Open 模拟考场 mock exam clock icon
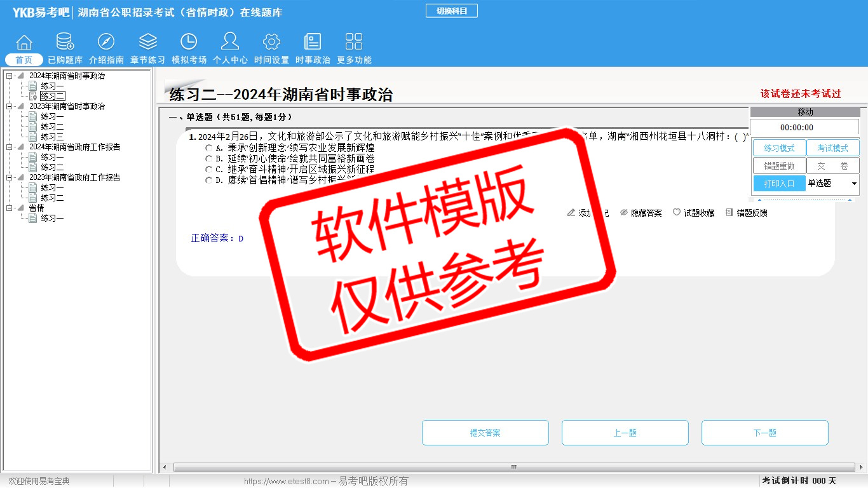 coord(189,43)
